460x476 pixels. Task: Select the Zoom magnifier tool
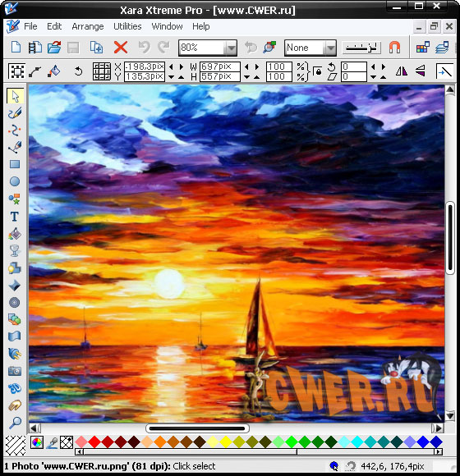15,423
